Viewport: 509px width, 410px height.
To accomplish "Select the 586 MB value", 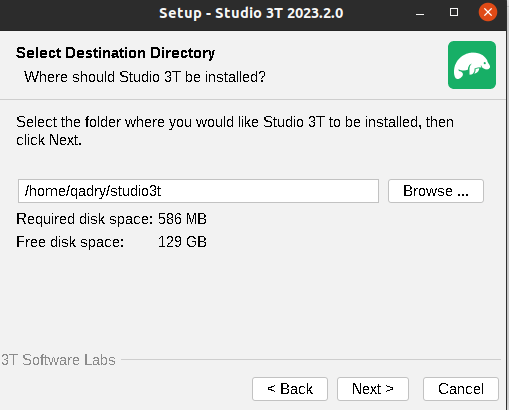I will [182, 219].
